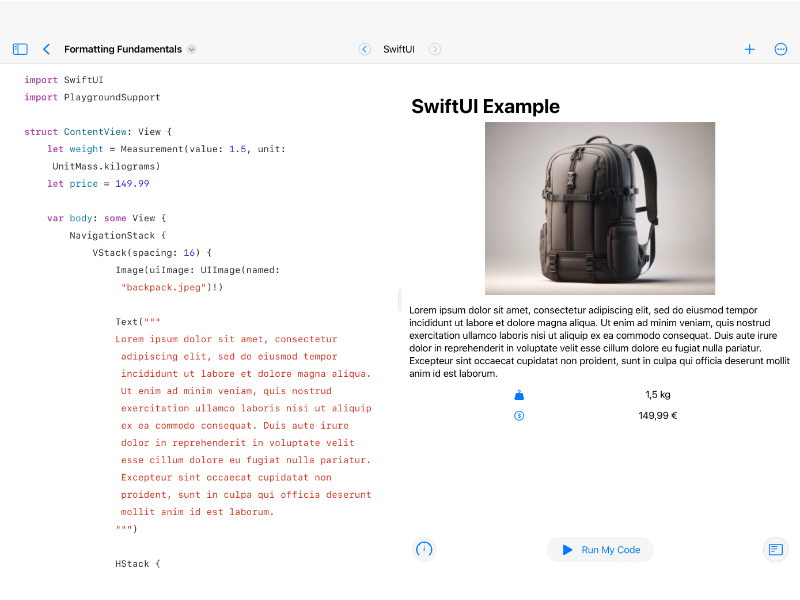The height and width of the screenshot is (600, 800).
Task: Click the weight icon beside 1,5 kg
Action: 518,395
